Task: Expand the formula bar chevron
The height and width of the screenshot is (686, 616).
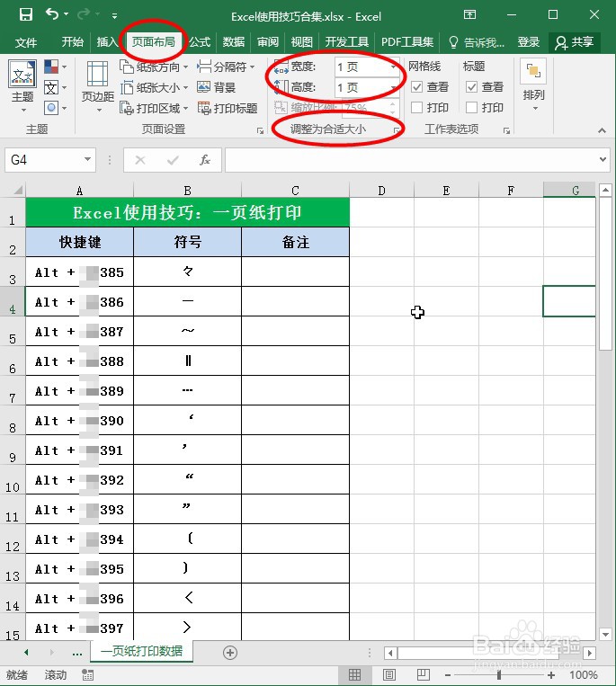Action: pyautogui.click(x=603, y=160)
